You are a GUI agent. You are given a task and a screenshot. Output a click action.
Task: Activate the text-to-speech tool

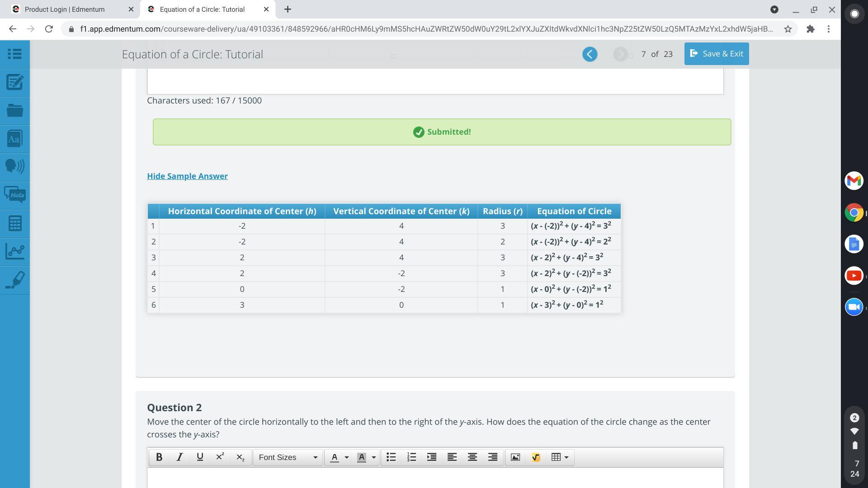click(14, 167)
